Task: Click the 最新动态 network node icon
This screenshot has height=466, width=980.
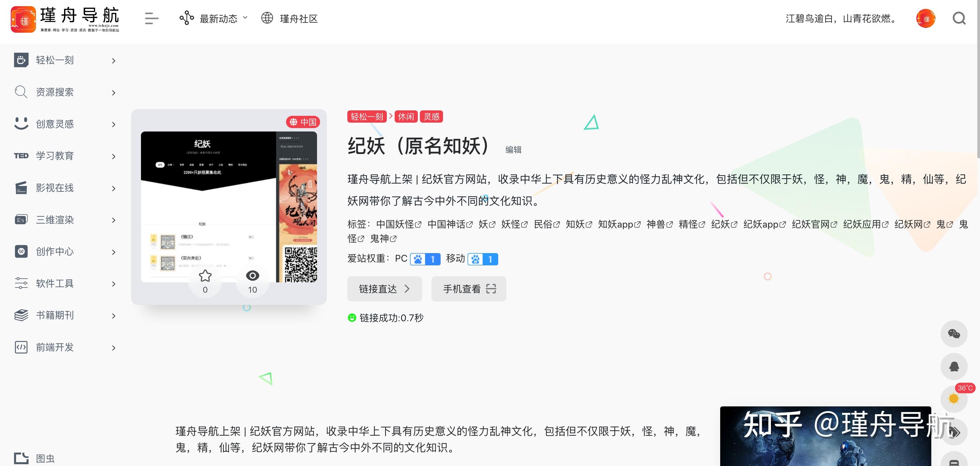Action: click(x=186, y=18)
